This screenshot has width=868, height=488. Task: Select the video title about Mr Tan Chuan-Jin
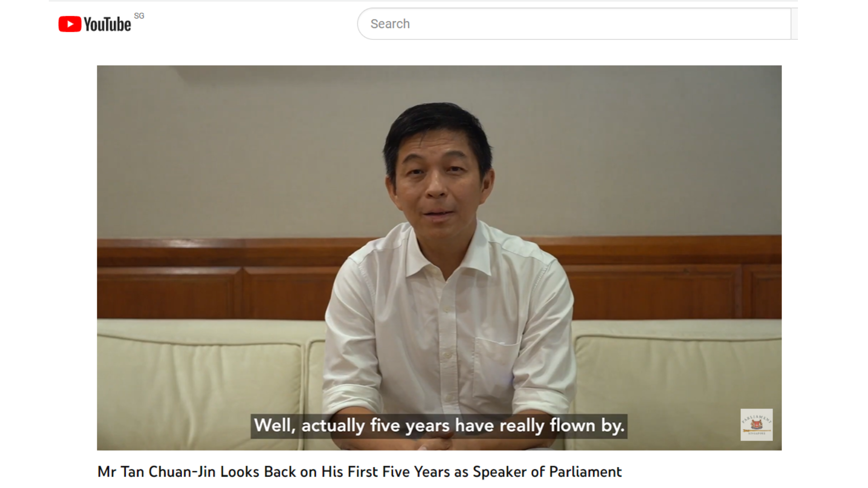tap(359, 472)
